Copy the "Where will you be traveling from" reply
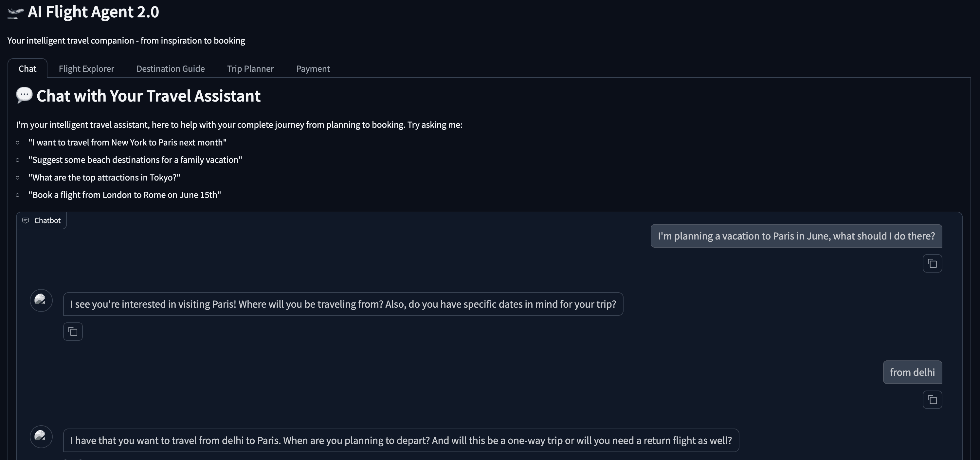The width and height of the screenshot is (980, 460). click(x=73, y=332)
